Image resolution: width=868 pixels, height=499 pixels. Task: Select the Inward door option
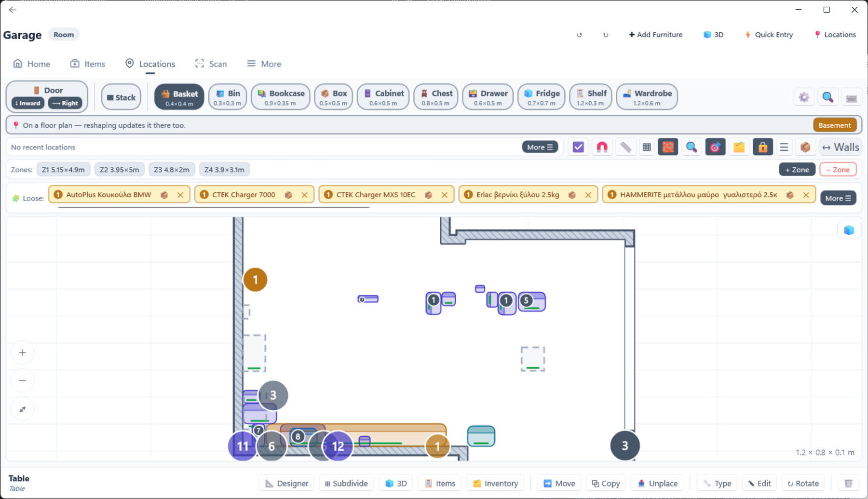(x=28, y=103)
